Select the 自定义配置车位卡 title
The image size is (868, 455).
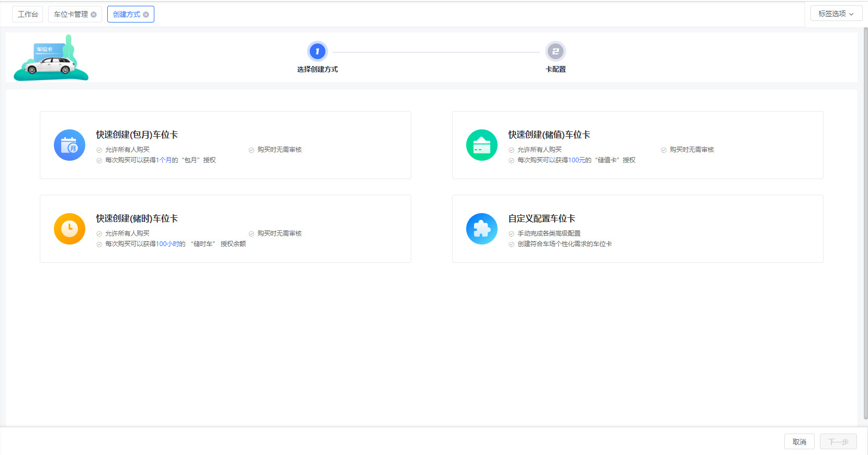[x=542, y=218]
